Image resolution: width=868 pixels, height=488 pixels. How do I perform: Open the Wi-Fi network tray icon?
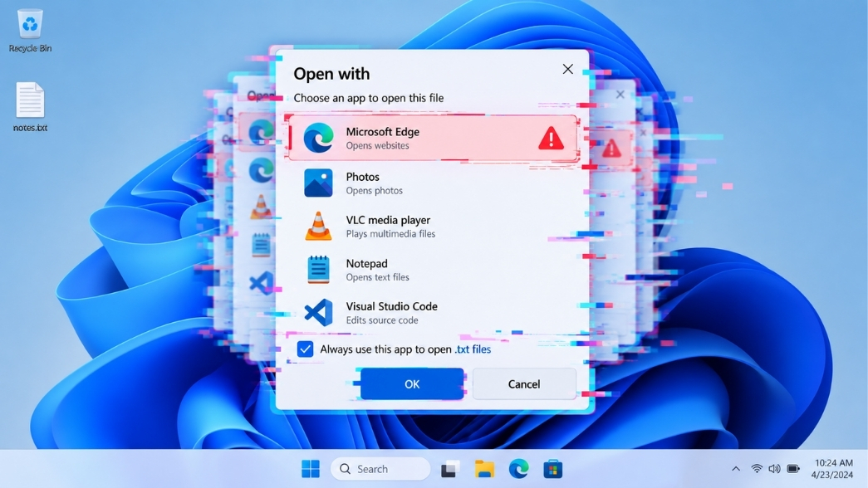756,469
